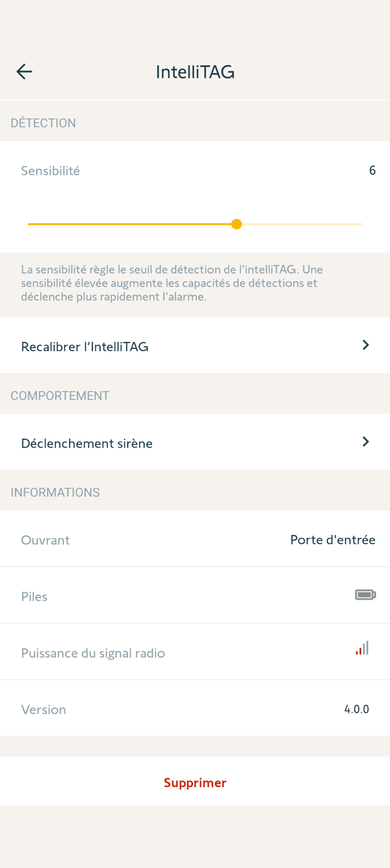Image resolution: width=390 pixels, height=868 pixels.
Task: Tap the Piles label
Action: [x=34, y=597]
